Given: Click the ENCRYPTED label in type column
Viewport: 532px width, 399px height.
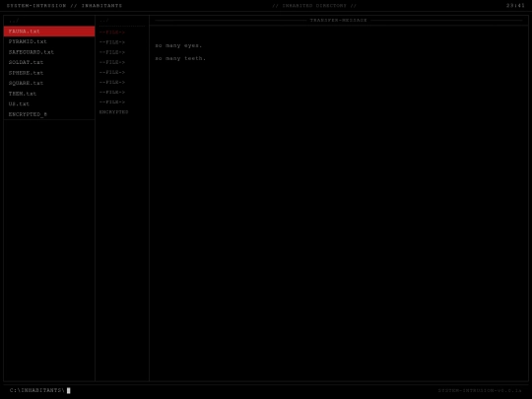Looking at the screenshot, I should click(x=113, y=112).
